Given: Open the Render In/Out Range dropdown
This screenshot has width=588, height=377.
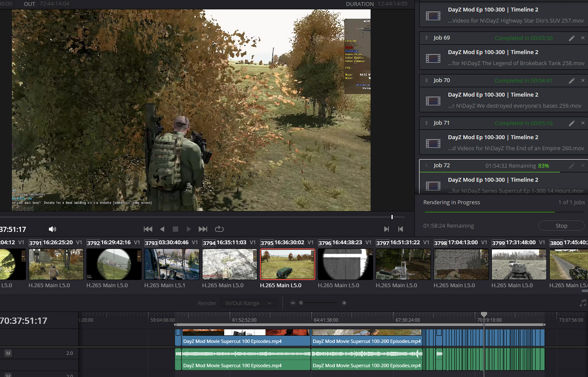Looking at the screenshot, I should coord(248,303).
